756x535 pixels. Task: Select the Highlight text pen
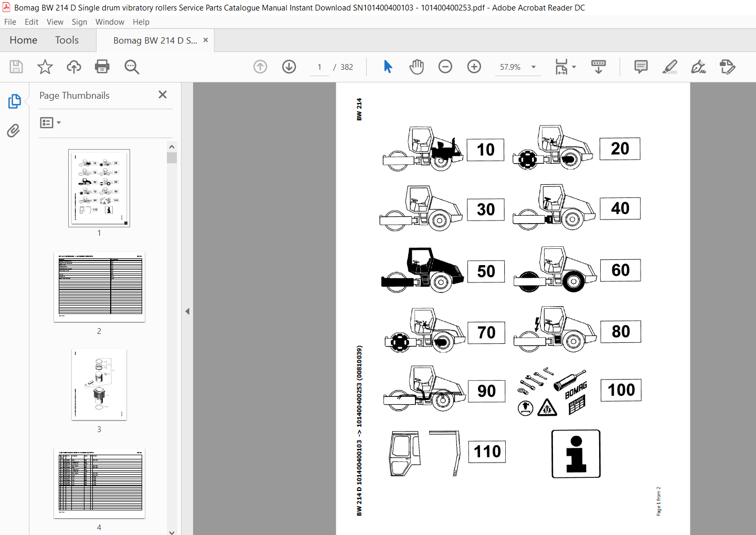(x=670, y=67)
